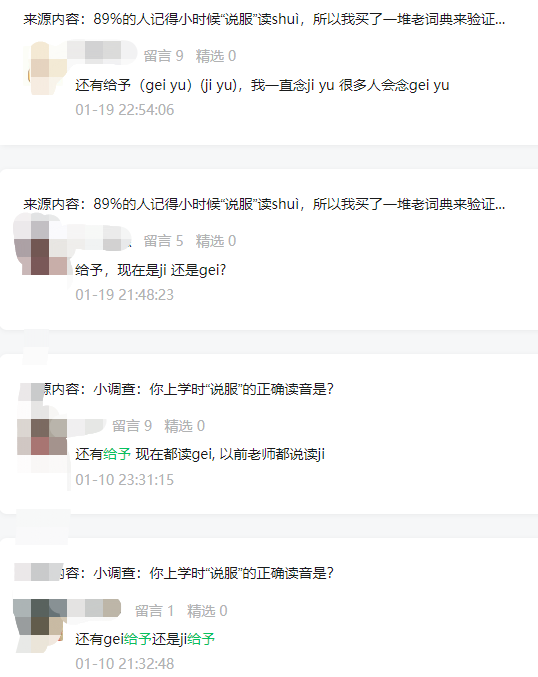Click the green 给予 keyword in the 23:31:15 comment

point(117,454)
